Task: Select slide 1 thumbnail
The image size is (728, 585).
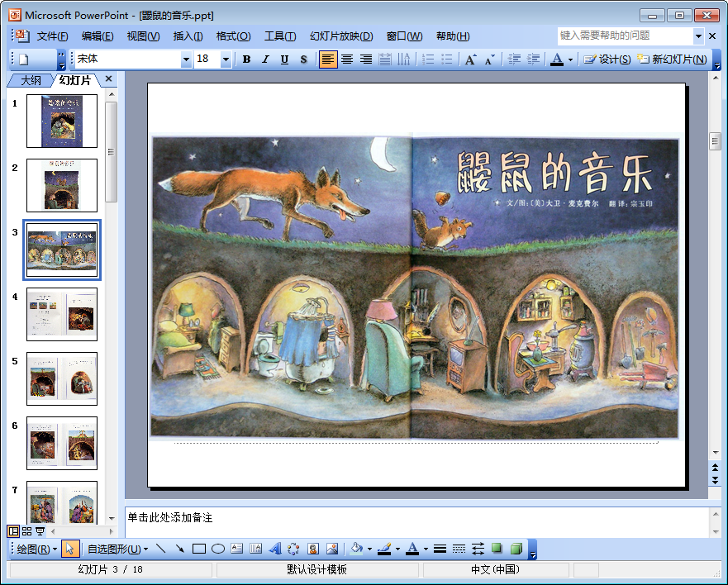Action: pos(62,121)
